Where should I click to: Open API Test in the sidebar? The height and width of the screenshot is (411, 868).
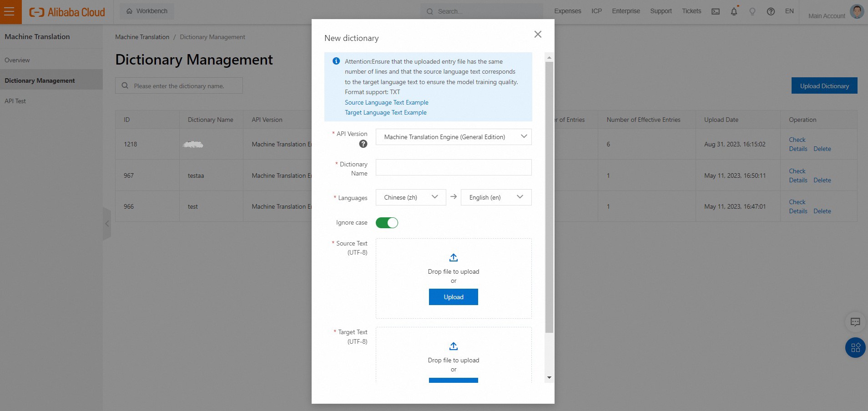15,101
